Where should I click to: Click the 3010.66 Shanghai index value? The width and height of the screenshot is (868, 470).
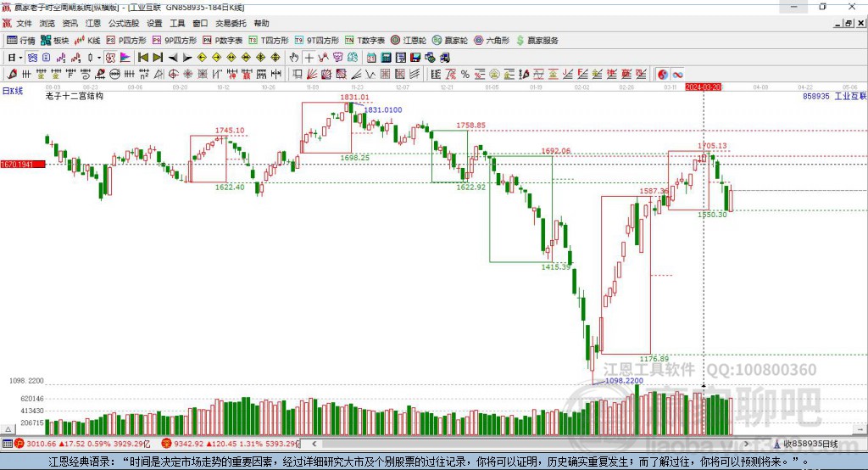(41, 444)
